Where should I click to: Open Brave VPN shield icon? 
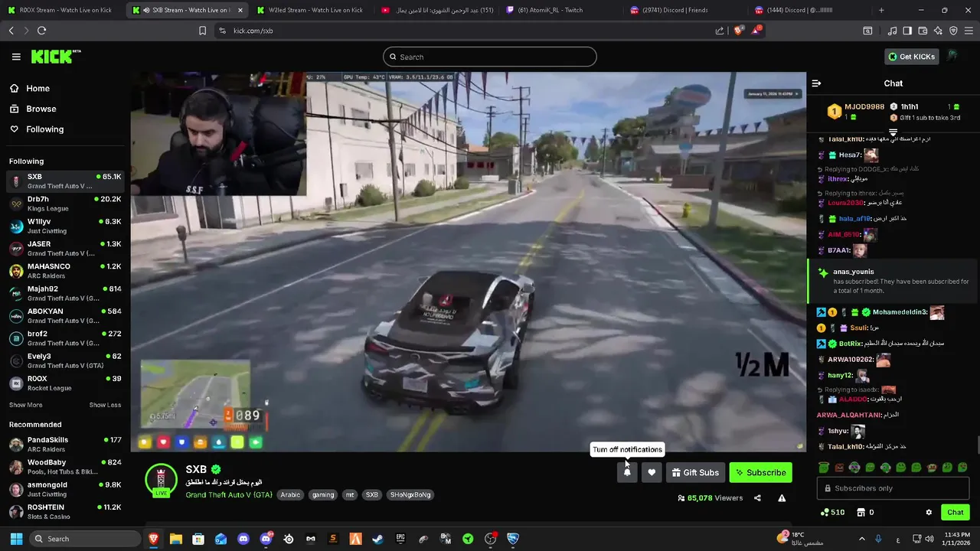(953, 31)
